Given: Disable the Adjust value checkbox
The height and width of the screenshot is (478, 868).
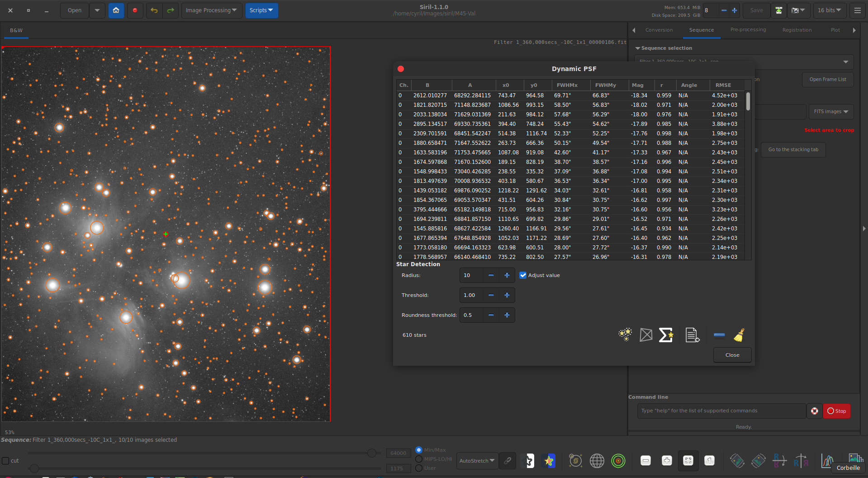Looking at the screenshot, I should click(x=523, y=275).
